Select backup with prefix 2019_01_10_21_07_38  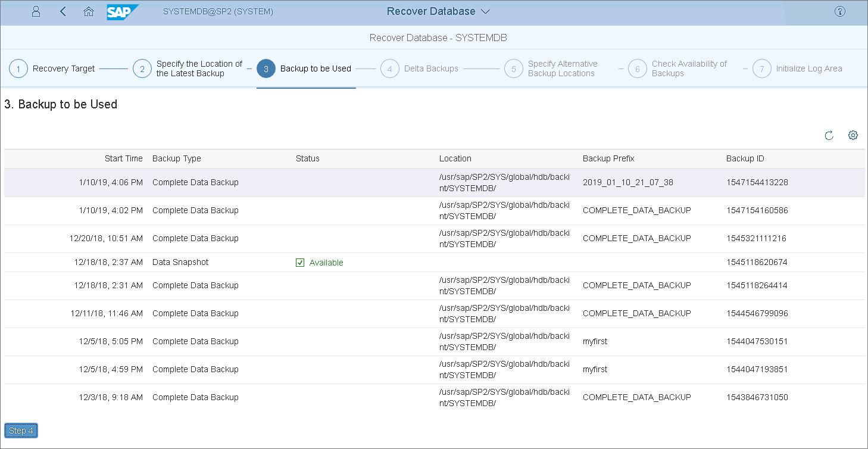[x=627, y=183]
